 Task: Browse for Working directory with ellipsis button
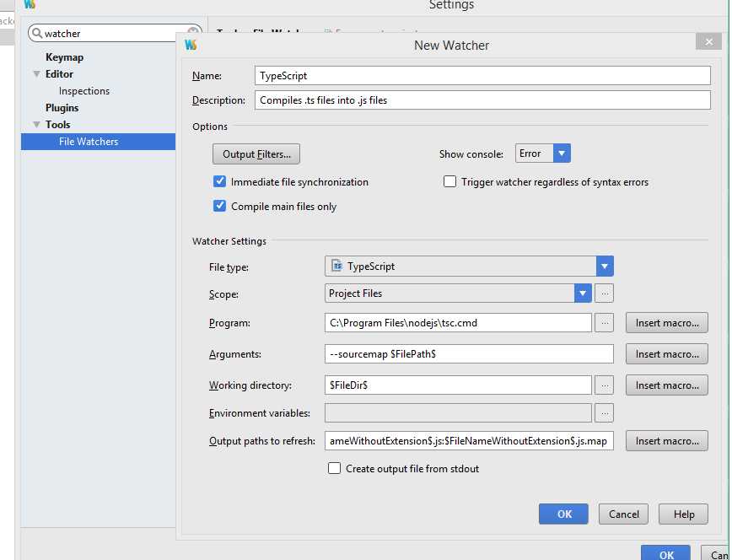[605, 385]
